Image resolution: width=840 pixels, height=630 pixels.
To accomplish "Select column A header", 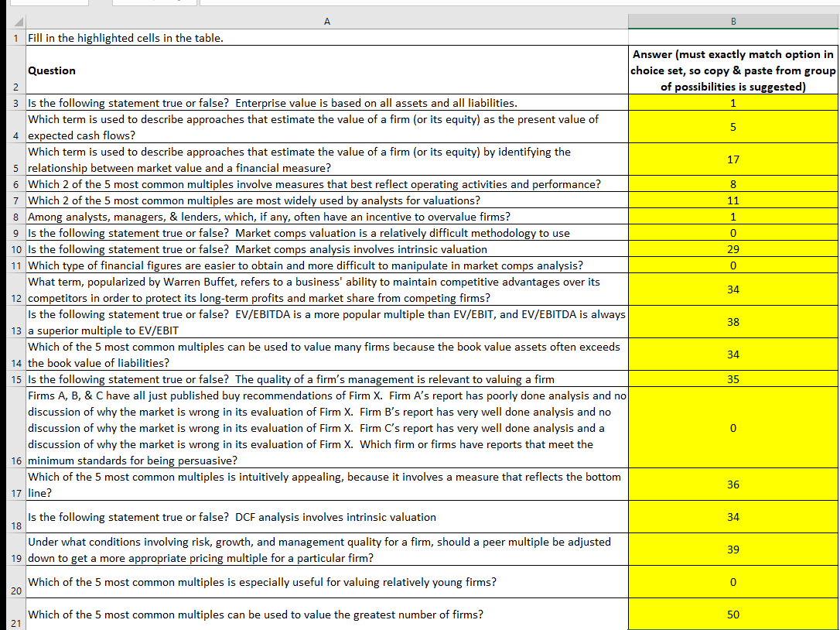I will click(x=326, y=21).
